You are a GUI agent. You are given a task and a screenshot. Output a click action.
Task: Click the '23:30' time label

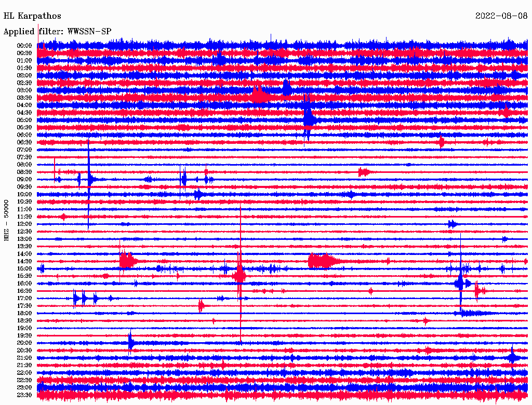[24, 395]
